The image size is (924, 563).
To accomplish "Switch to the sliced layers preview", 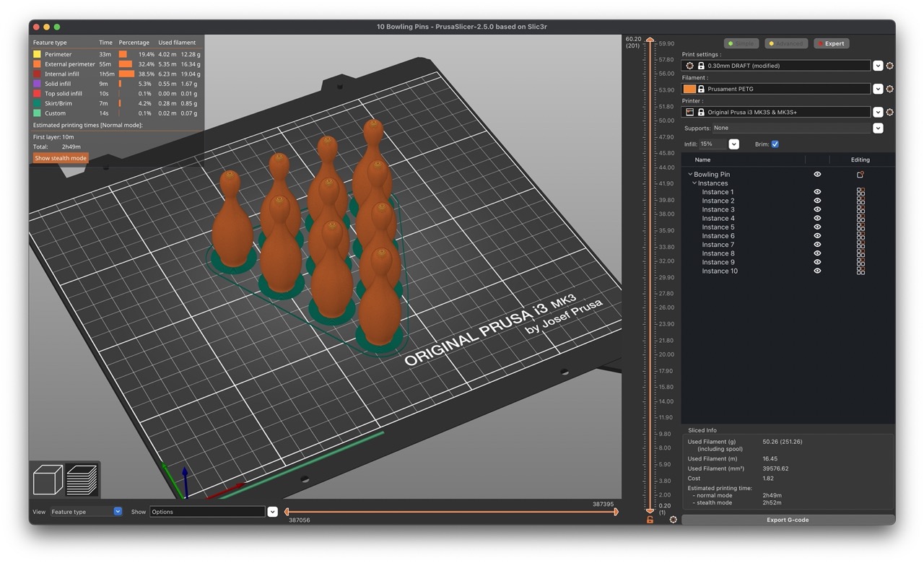I will pos(82,480).
